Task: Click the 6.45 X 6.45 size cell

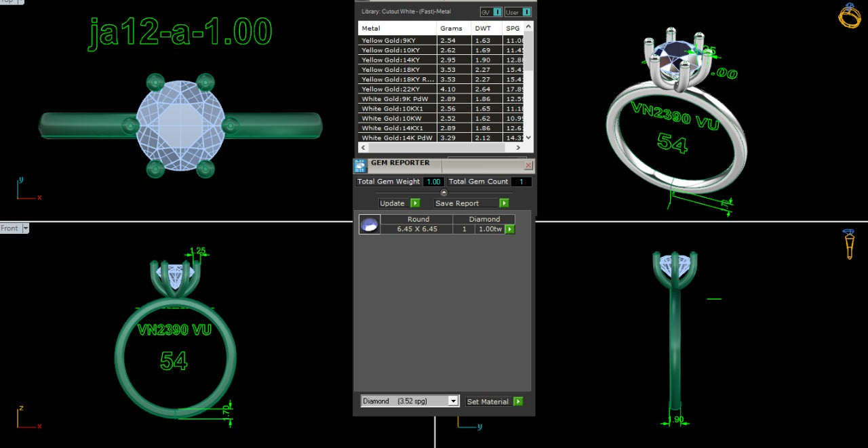Action: tap(417, 229)
